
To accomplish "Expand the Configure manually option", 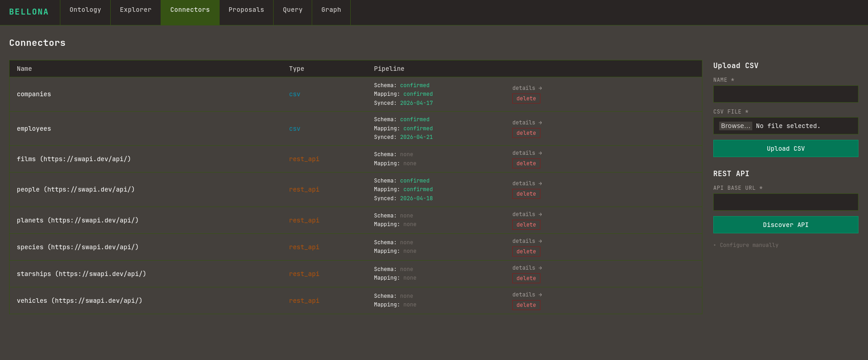I will pos(746,245).
